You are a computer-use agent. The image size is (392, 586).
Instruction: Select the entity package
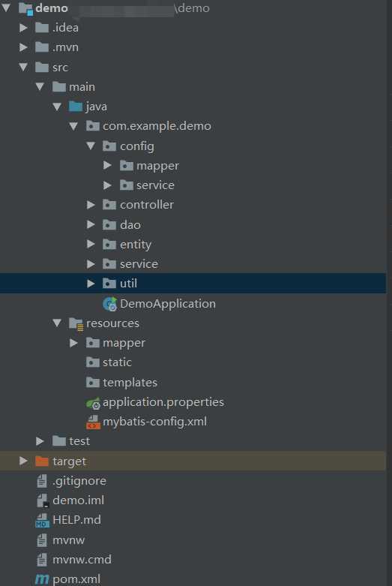(136, 245)
